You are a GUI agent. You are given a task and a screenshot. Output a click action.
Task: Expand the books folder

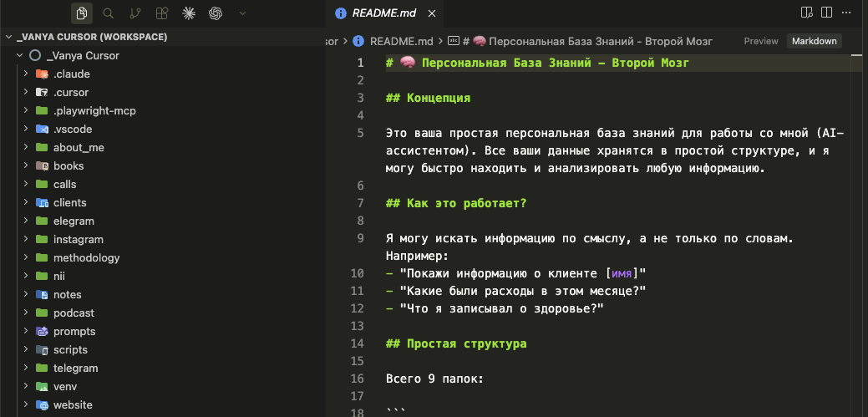pos(26,165)
